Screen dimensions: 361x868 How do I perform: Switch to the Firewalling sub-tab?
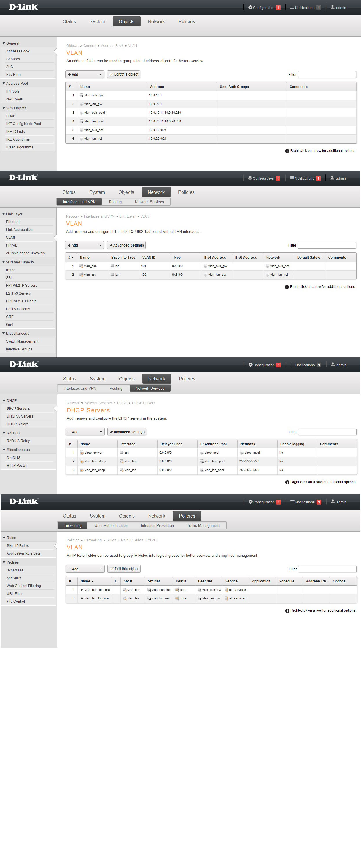[x=72, y=526]
